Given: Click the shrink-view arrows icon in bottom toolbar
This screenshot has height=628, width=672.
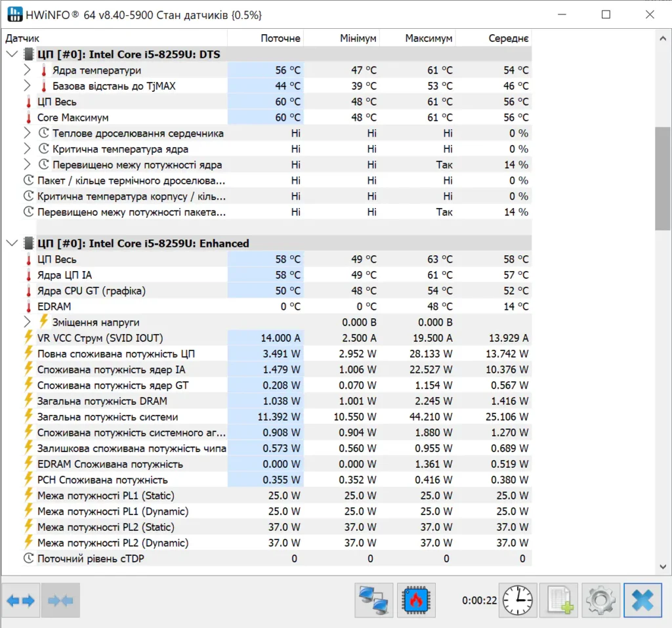Looking at the screenshot, I should click(60, 600).
